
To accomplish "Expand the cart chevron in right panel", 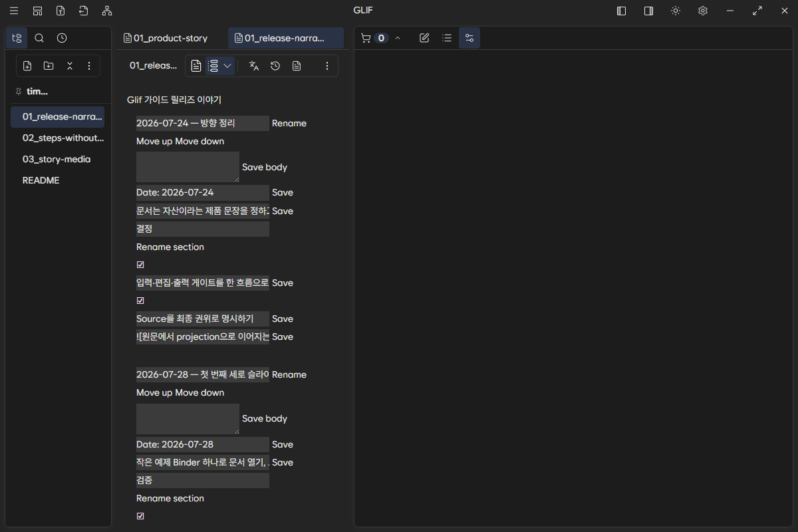I will 398,38.
